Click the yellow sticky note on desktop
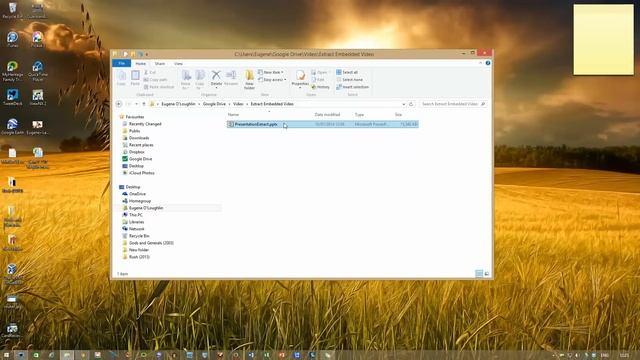The height and width of the screenshot is (360, 640). [x=603, y=40]
